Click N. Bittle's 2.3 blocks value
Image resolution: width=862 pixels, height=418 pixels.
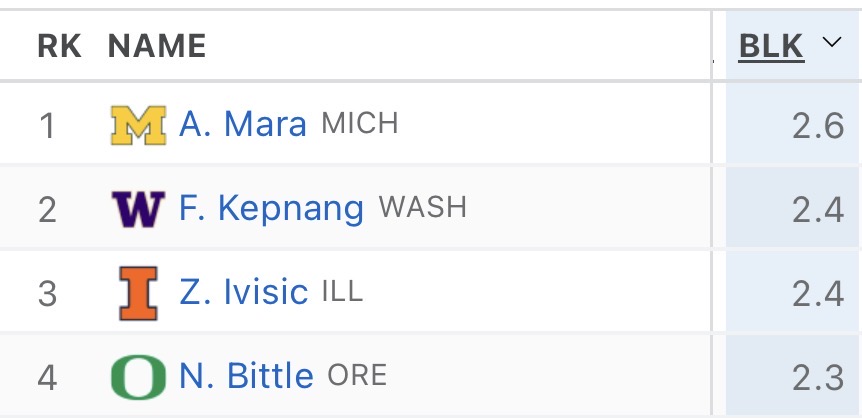tap(819, 379)
